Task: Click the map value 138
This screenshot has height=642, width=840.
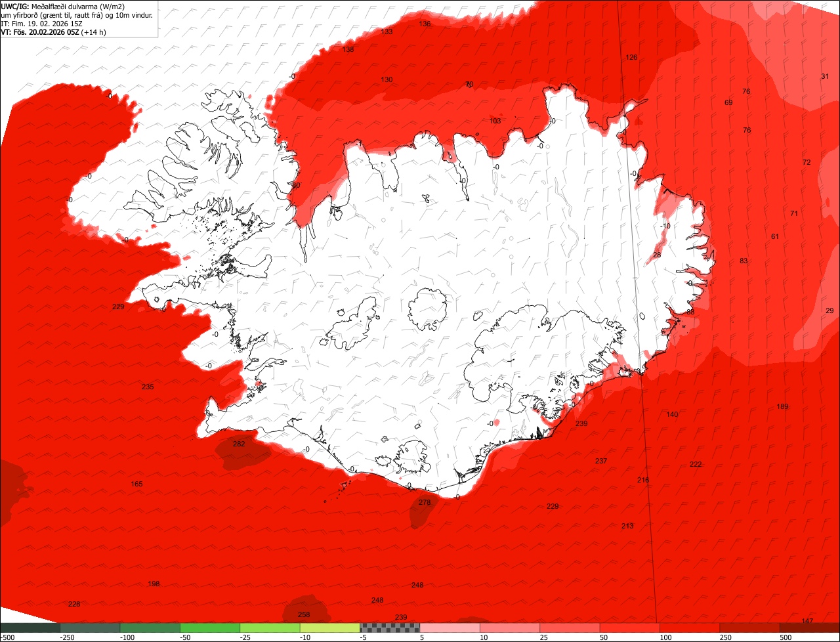Action: pyautogui.click(x=348, y=50)
